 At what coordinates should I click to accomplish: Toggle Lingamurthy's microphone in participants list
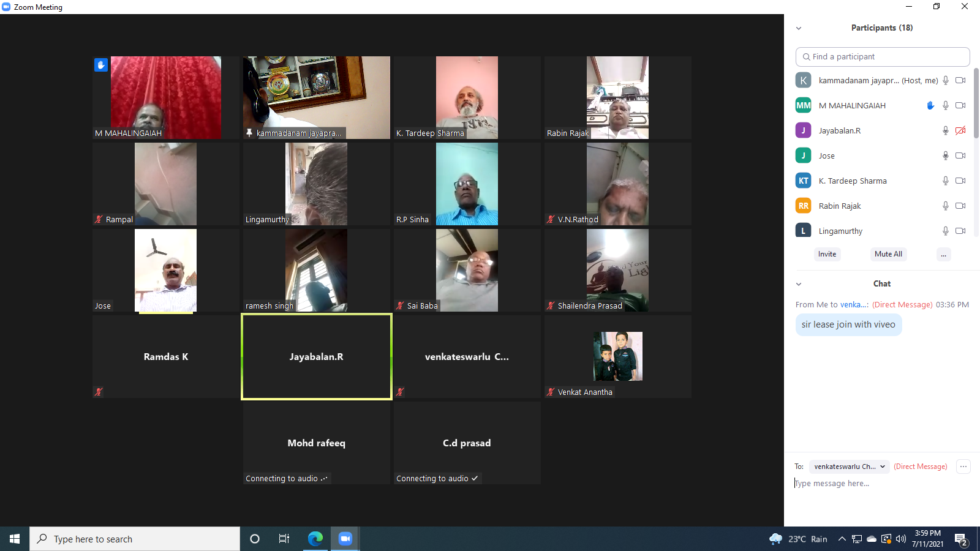point(946,231)
